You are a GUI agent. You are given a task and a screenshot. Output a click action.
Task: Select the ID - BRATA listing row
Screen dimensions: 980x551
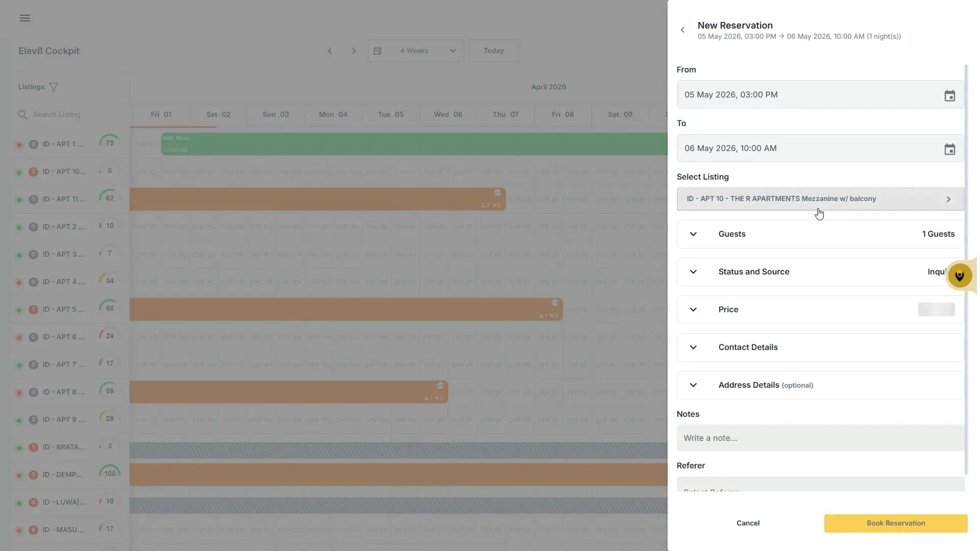[64, 447]
